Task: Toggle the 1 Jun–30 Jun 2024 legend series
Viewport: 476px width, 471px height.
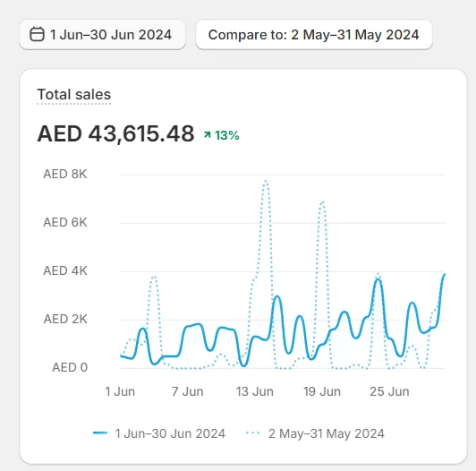Action: (159, 433)
